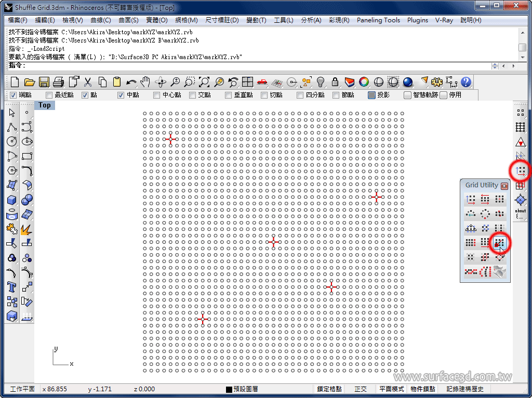Open the 檔案(F) menu
Viewport: 532px width, 398px height.
pyautogui.click(x=18, y=20)
